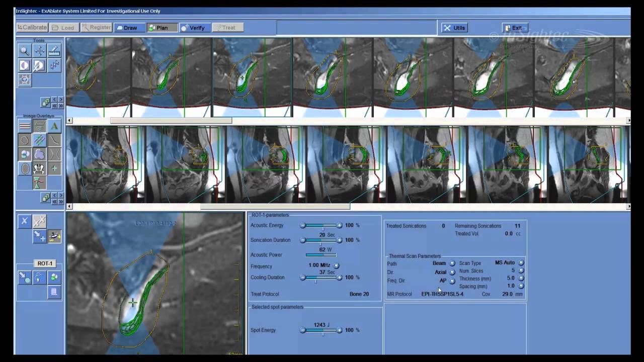Viewport: 644px width, 362px height.
Task: Toggle the pelvis bone overlay
Action: (39, 169)
